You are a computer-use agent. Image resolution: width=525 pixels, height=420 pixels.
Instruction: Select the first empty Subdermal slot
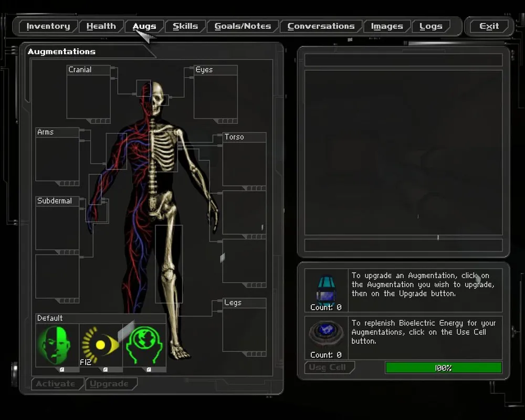coord(57,228)
